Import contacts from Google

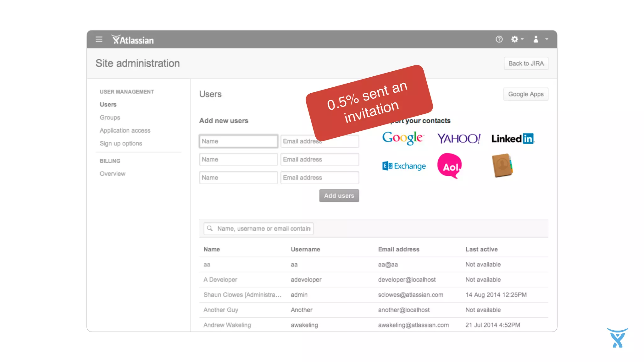pos(403,138)
